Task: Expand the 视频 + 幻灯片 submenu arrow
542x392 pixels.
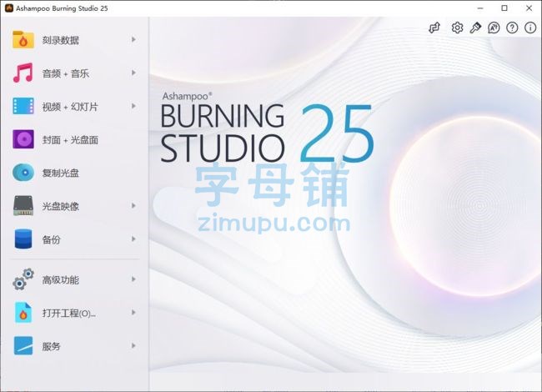Action: point(133,106)
